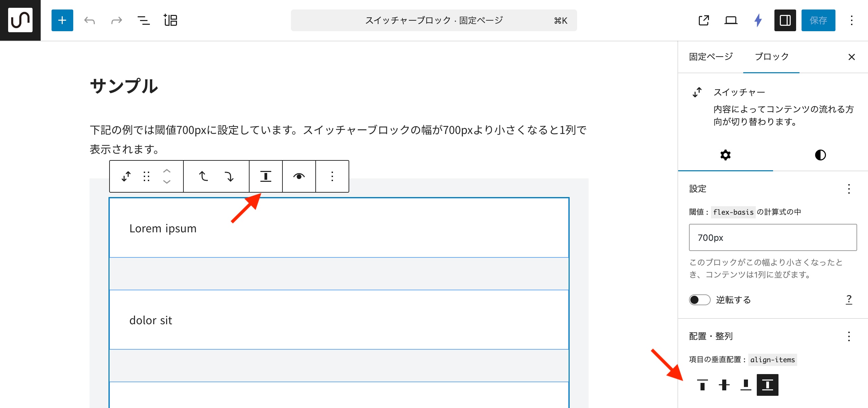This screenshot has height=408, width=868.
Task: Toggle eye visibility icon in block toolbar
Action: 299,176
